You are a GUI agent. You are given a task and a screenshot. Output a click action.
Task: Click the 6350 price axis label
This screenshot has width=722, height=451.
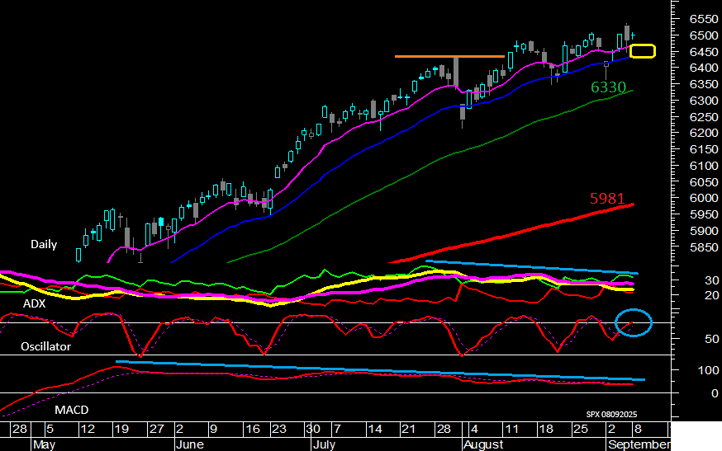click(x=704, y=84)
